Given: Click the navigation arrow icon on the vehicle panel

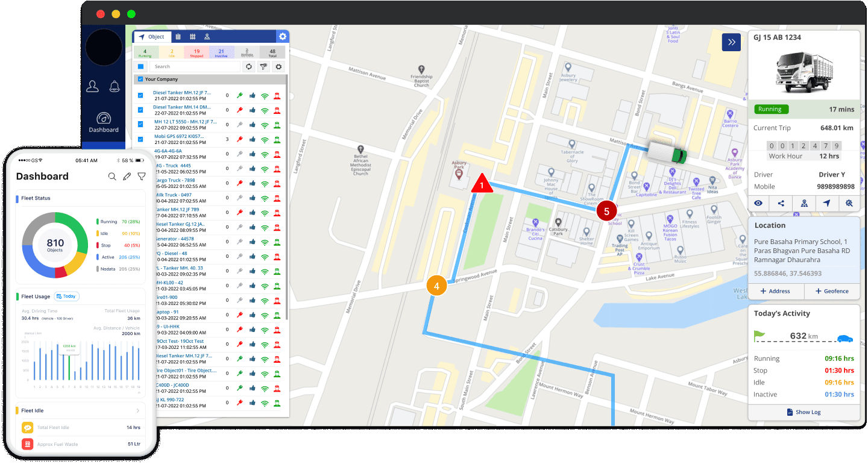Looking at the screenshot, I should pos(827,204).
